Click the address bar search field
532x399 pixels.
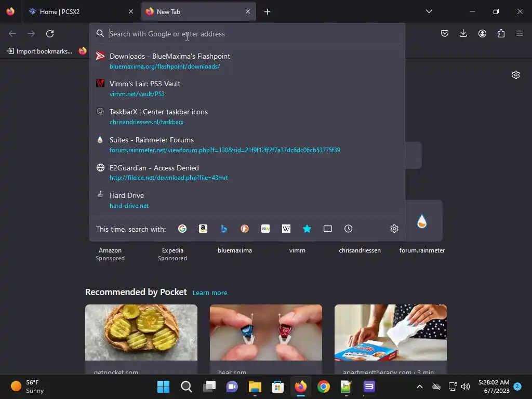point(247,34)
